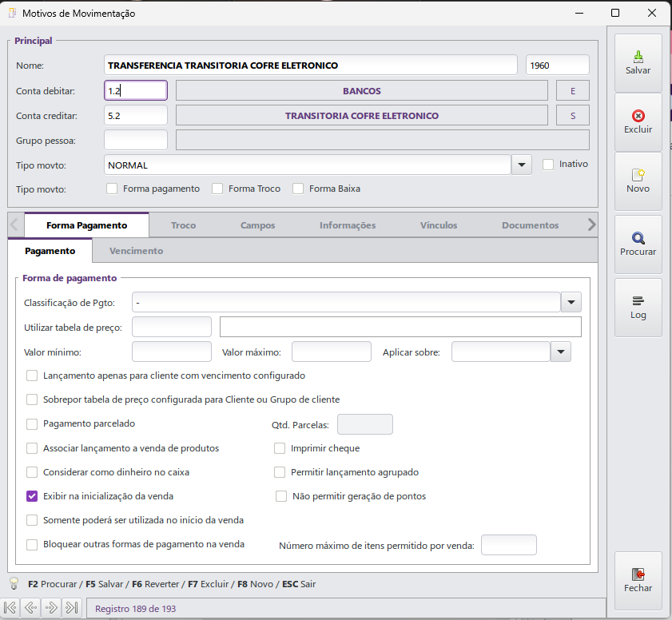This screenshot has width=672, height=620.
Task: Go to the first record using the navigation arrow
Action: coord(10,607)
